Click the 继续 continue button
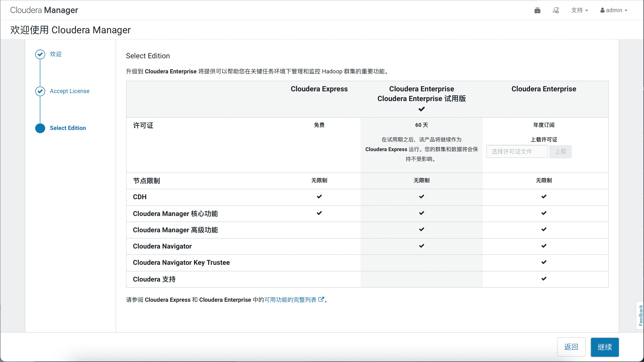This screenshot has height=362, width=644. coord(605,347)
